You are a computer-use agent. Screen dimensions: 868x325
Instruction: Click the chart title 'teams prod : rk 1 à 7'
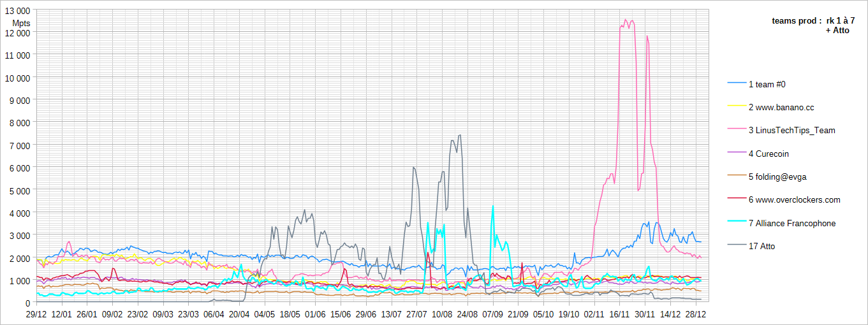click(813, 21)
